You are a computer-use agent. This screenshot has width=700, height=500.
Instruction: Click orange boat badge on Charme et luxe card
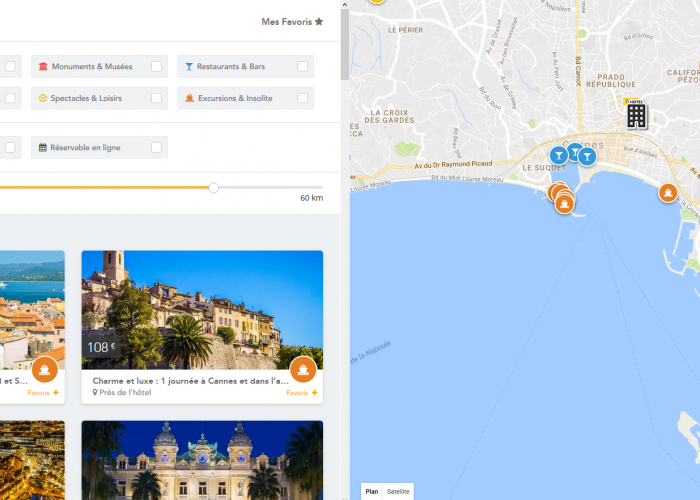click(303, 370)
